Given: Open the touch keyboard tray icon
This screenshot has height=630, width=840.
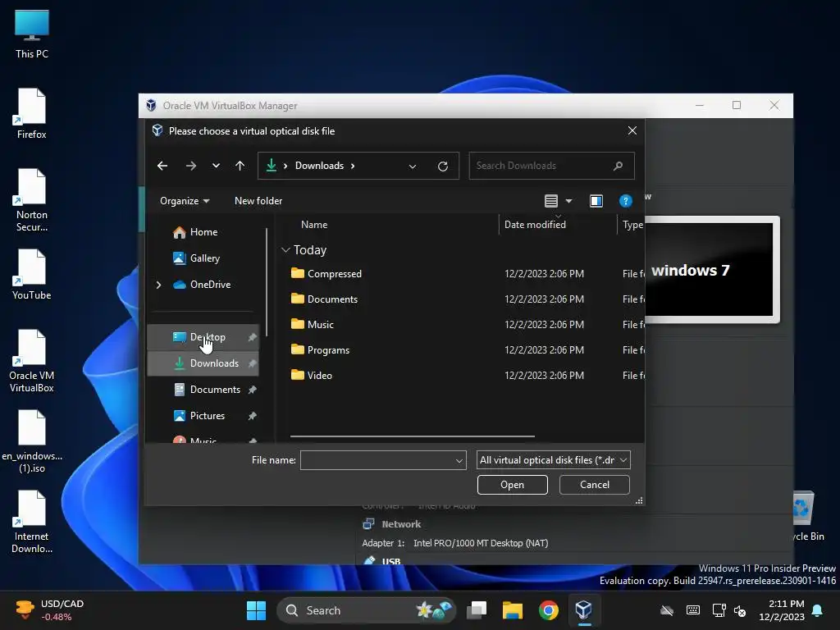Looking at the screenshot, I should (x=692, y=610).
